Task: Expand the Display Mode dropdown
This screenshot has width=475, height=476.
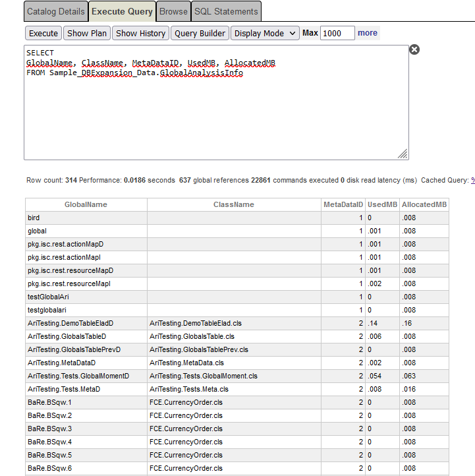Action: (265, 33)
